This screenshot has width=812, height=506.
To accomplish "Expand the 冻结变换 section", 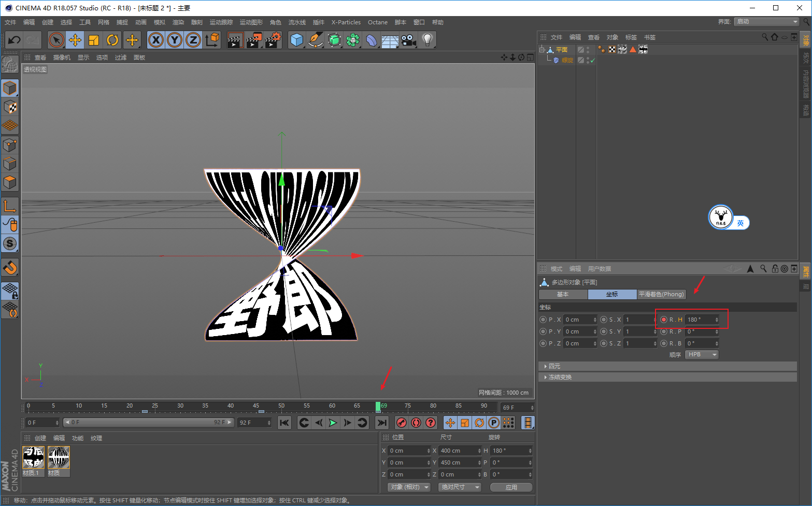I will point(667,377).
